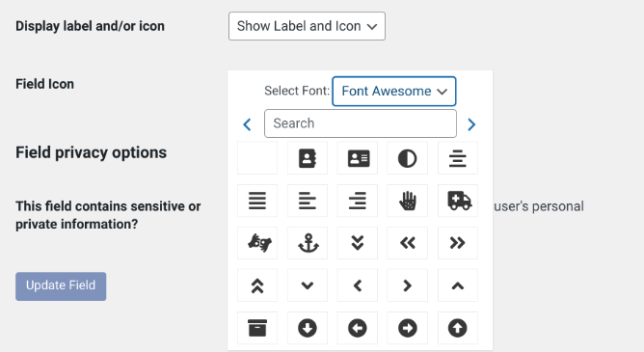Select the empty blank icon cell
The height and width of the screenshot is (352, 644).
pos(257,158)
